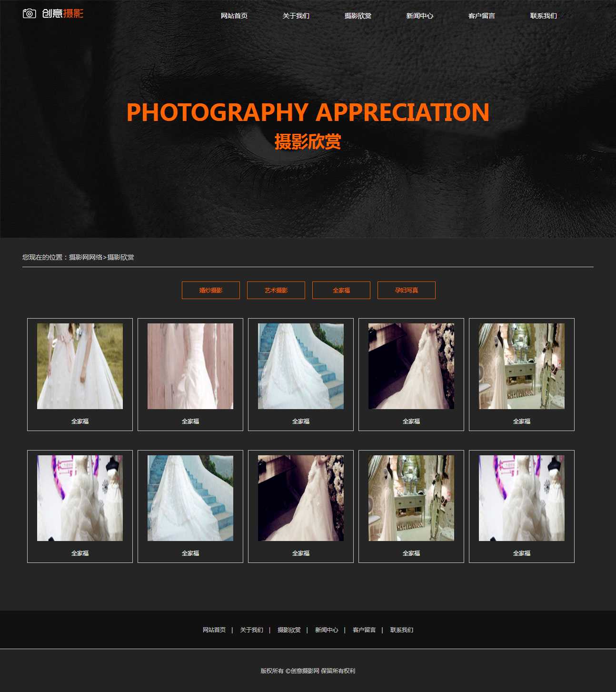Go to 摄影欣赏 in top navigation

coord(358,16)
